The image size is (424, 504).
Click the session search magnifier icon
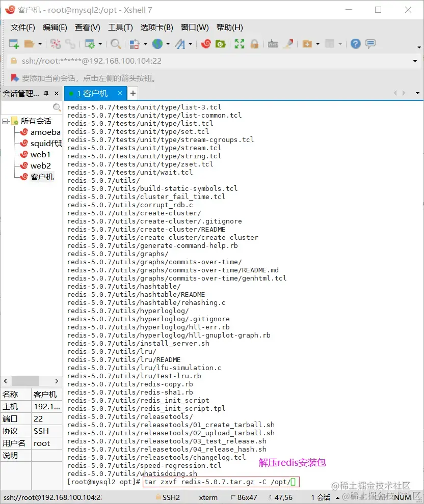[x=57, y=107]
